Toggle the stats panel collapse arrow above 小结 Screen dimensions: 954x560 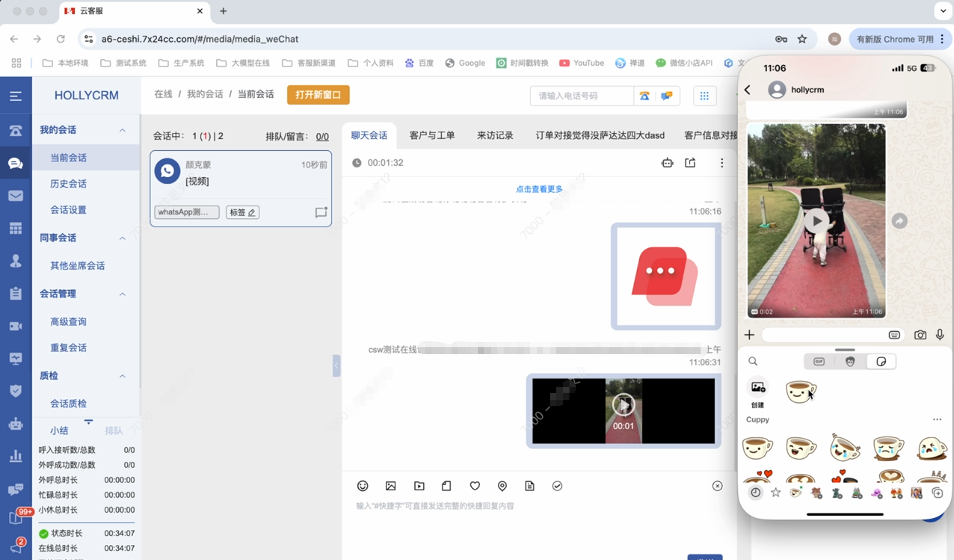pos(88,421)
